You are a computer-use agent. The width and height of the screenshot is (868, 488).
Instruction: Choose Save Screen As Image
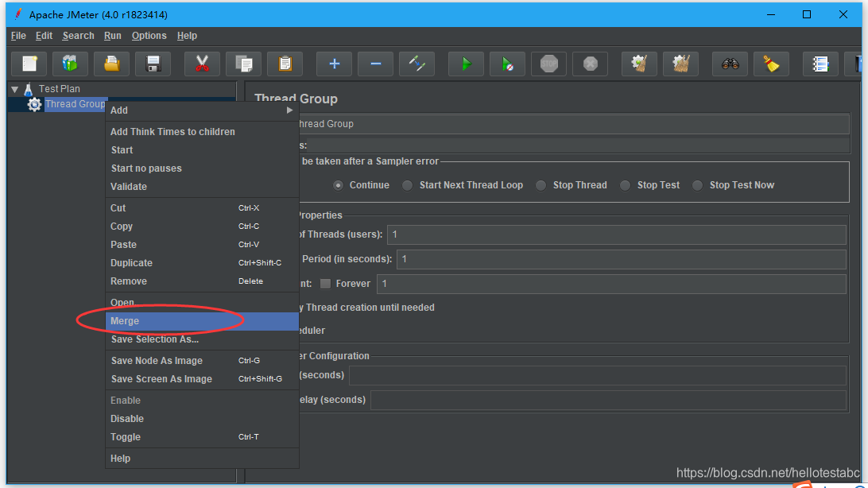coord(202,379)
